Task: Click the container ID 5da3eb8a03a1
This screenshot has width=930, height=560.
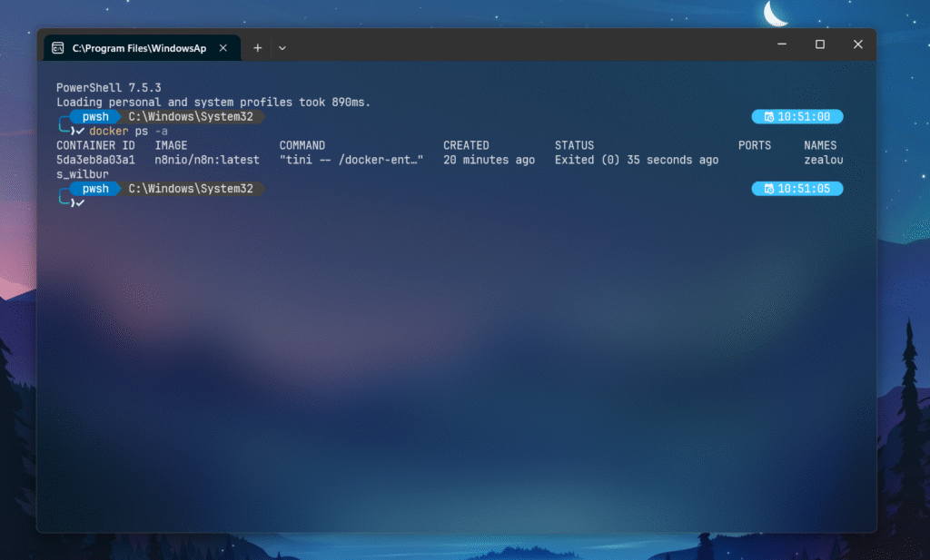Action: pyautogui.click(x=95, y=160)
